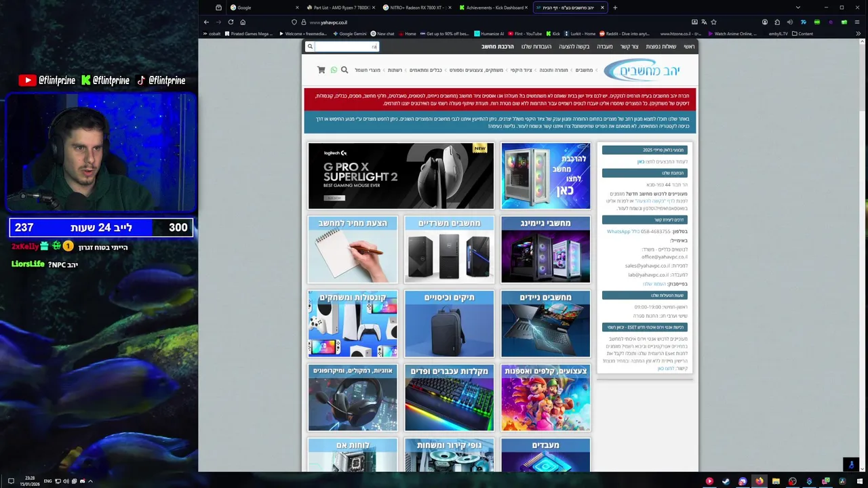Open the העבודות שלנו menu item

point(536,47)
